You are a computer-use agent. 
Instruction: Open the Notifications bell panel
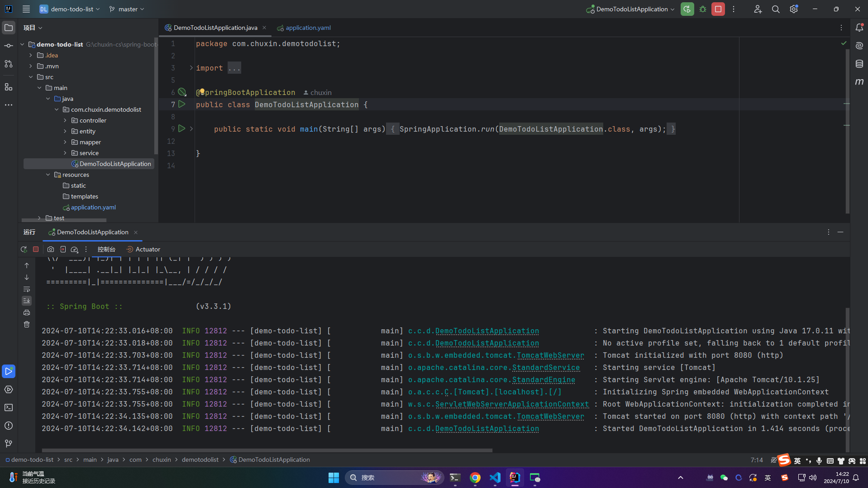pyautogui.click(x=859, y=28)
